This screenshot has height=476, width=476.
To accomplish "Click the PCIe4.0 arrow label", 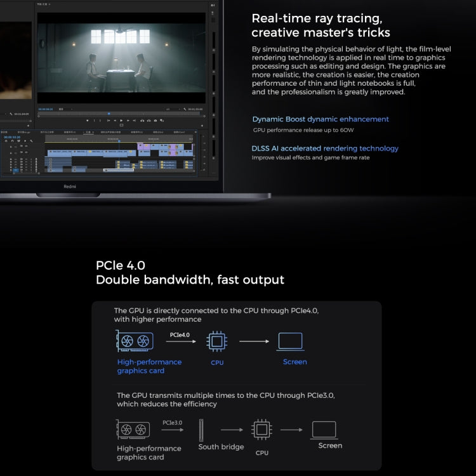I will (x=180, y=334).
